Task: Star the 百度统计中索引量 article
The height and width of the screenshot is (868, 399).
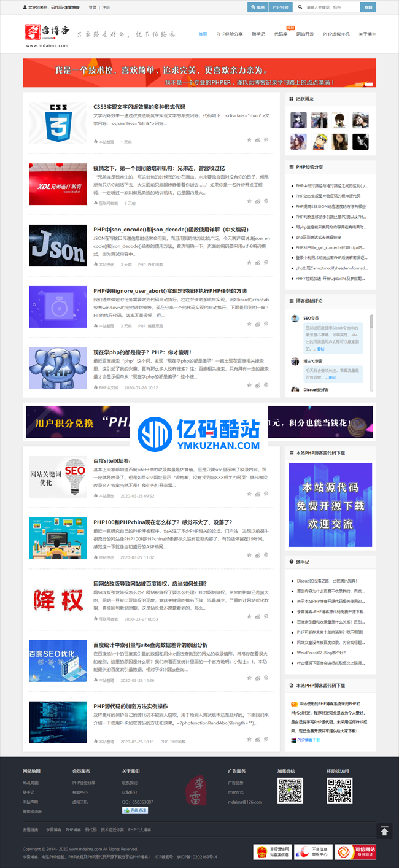Action: (249, 678)
